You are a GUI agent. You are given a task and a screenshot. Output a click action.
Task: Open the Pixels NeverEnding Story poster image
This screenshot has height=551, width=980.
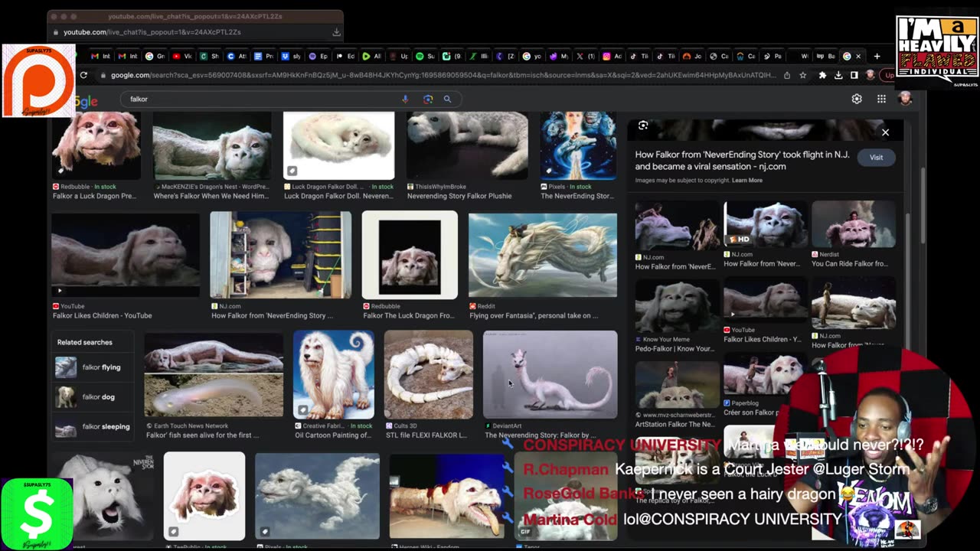tap(578, 145)
